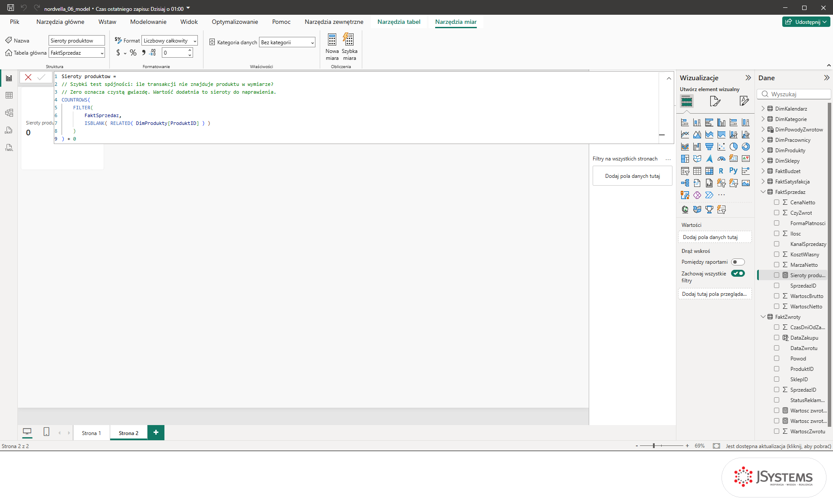The width and height of the screenshot is (833, 504).
Task: Apply thousands separator format
Action: (144, 52)
